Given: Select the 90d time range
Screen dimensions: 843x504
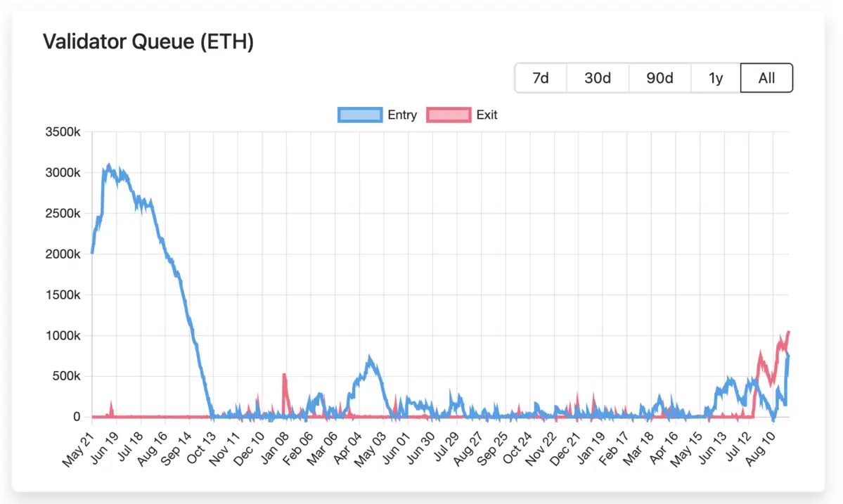Looking at the screenshot, I should pyautogui.click(x=659, y=77).
